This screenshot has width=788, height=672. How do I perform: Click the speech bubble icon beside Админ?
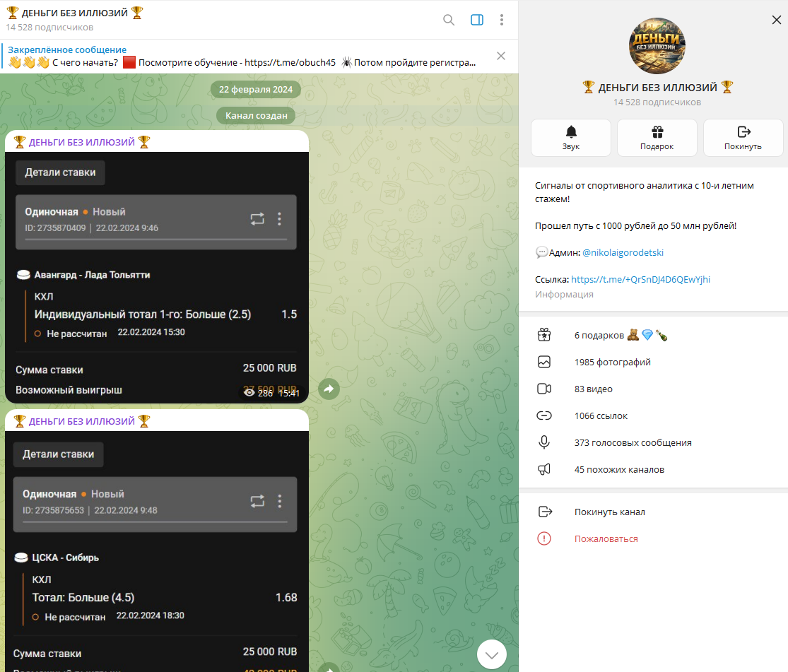542,252
